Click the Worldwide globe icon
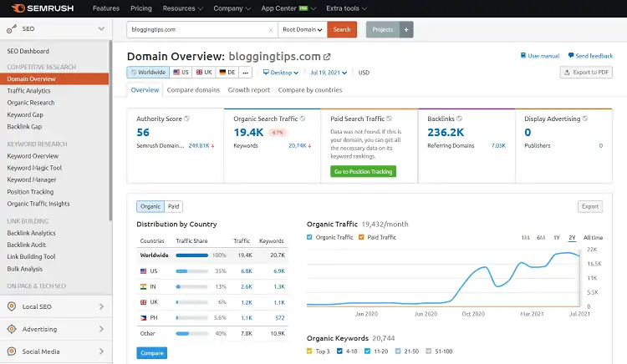Screen dimensions: 627x364 (134, 73)
